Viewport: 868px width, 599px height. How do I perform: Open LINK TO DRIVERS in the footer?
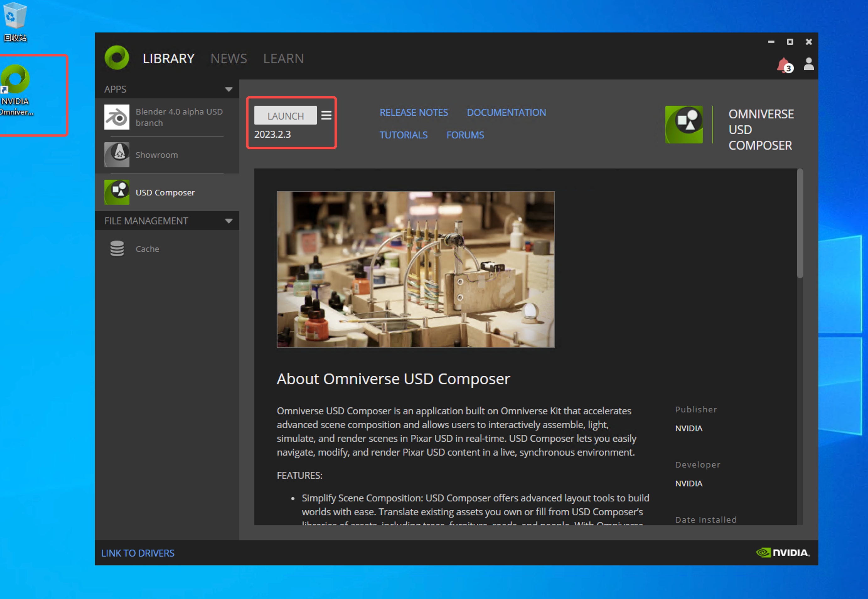[138, 553]
